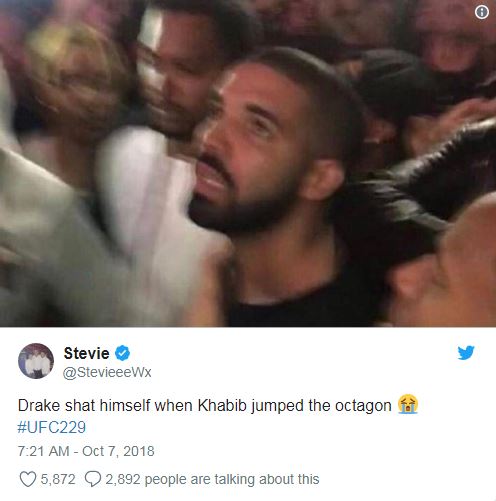Viewport: 496px width, 501px height.
Task: Click the crying face emoji in tweet
Action: click(408, 404)
